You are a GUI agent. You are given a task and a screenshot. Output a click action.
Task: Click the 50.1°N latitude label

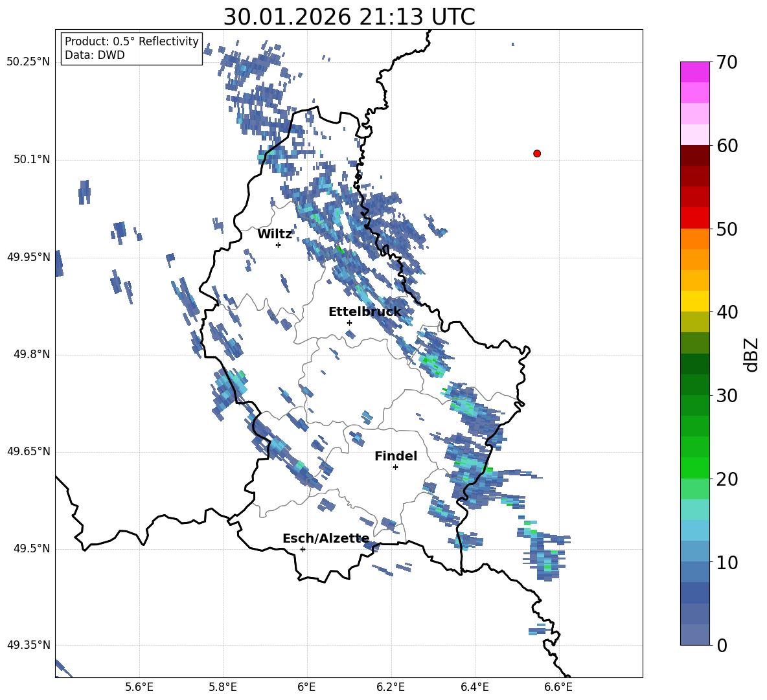pos(31,159)
